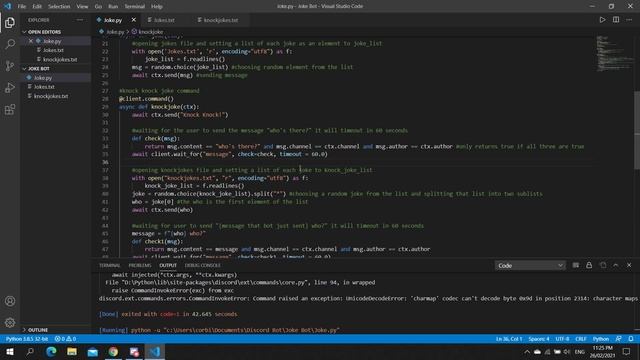Switch to the Jokes.txt editor tab

tap(163, 20)
